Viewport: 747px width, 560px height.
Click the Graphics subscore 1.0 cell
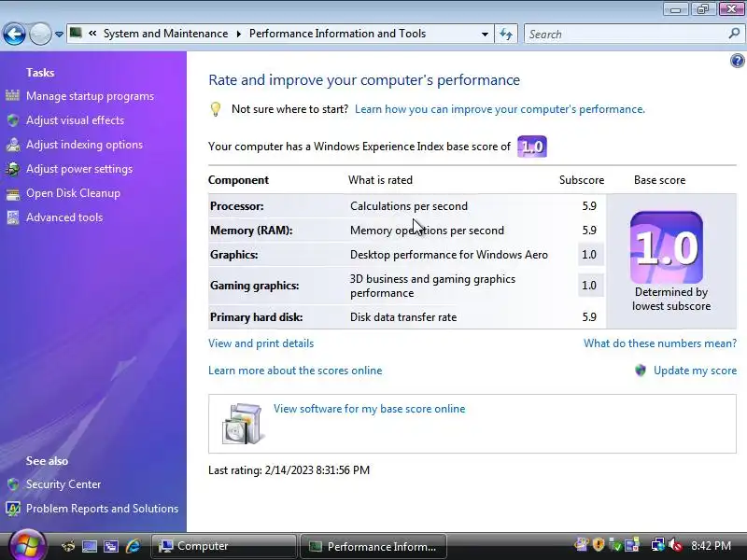(x=590, y=255)
